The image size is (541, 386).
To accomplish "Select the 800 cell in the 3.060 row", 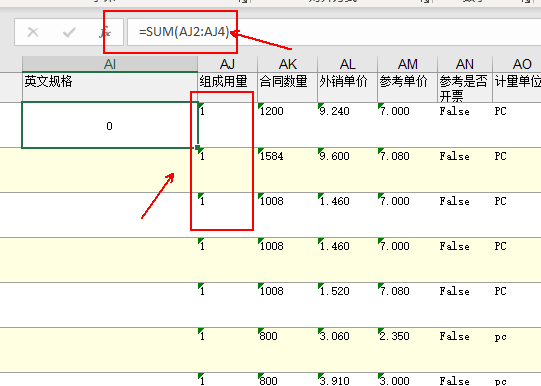I will (287, 350).
